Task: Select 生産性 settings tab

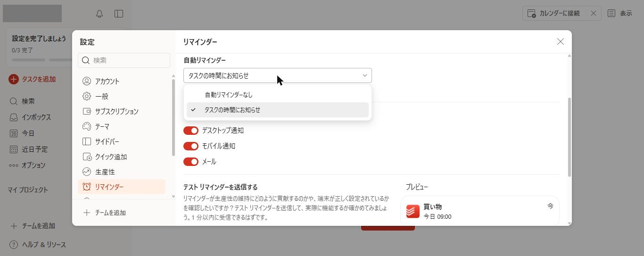Action: point(122,172)
